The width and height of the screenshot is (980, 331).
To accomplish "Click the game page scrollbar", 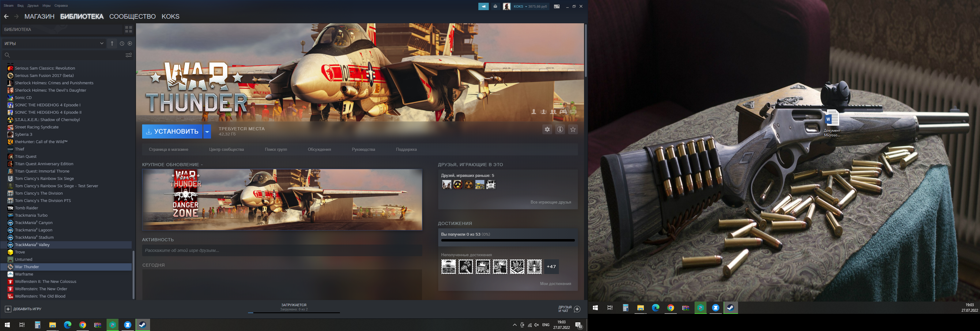I will (586, 50).
